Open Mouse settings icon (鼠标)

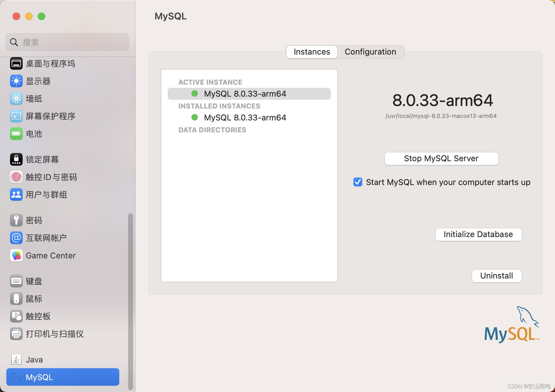click(x=16, y=299)
